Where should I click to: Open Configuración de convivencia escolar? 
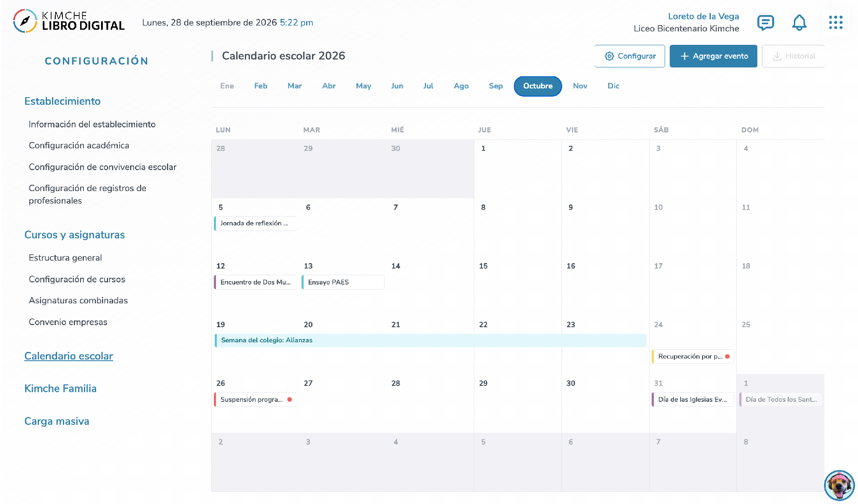pos(102,167)
